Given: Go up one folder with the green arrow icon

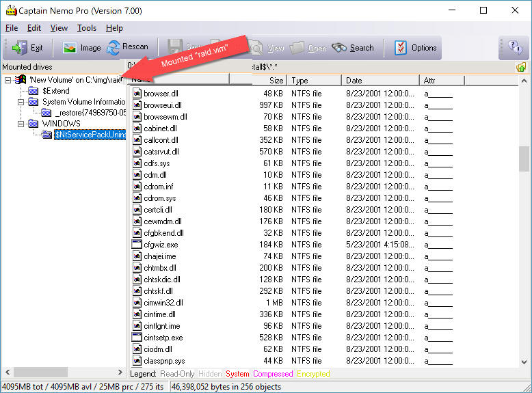Looking at the screenshot, I should 521,67.
